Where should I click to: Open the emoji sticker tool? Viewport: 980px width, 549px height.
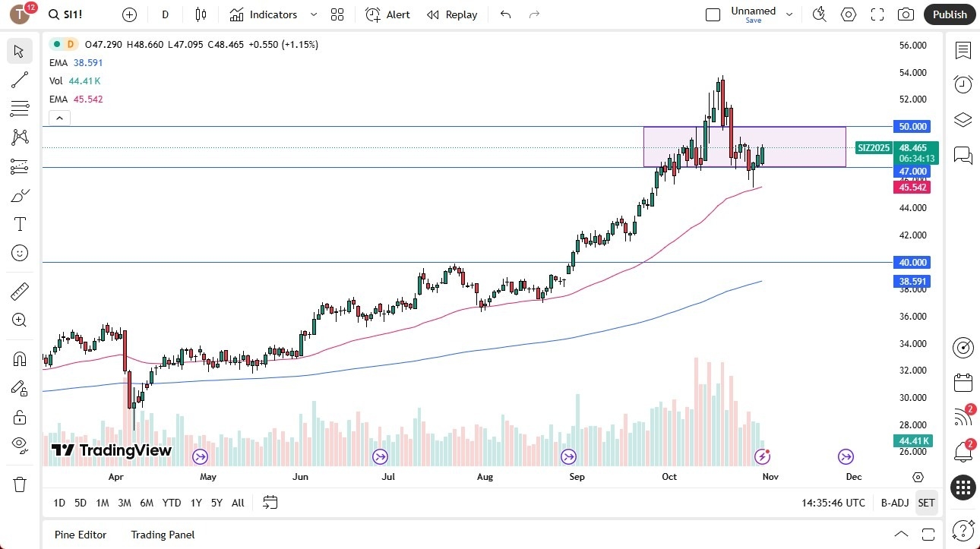(20, 253)
